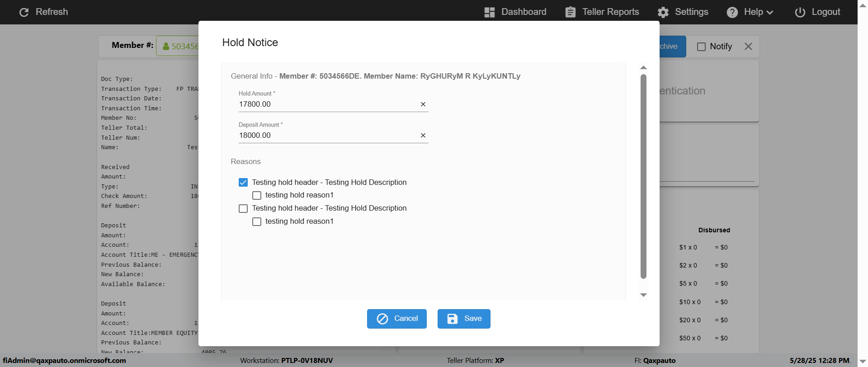Save the hold notice
Image resolution: width=868 pixels, height=367 pixels.
click(463, 319)
